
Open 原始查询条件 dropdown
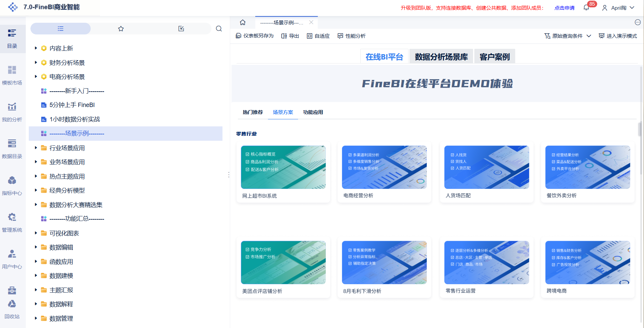pos(568,36)
